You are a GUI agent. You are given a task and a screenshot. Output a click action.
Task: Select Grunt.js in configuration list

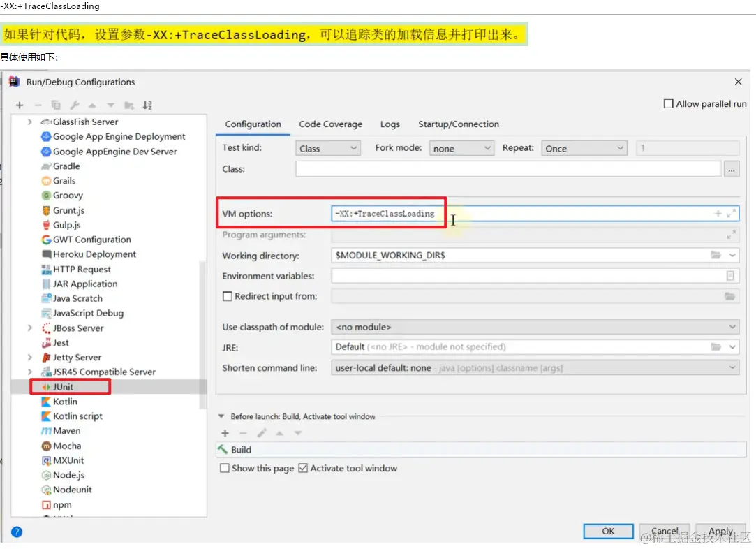click(x=69, y=210)
